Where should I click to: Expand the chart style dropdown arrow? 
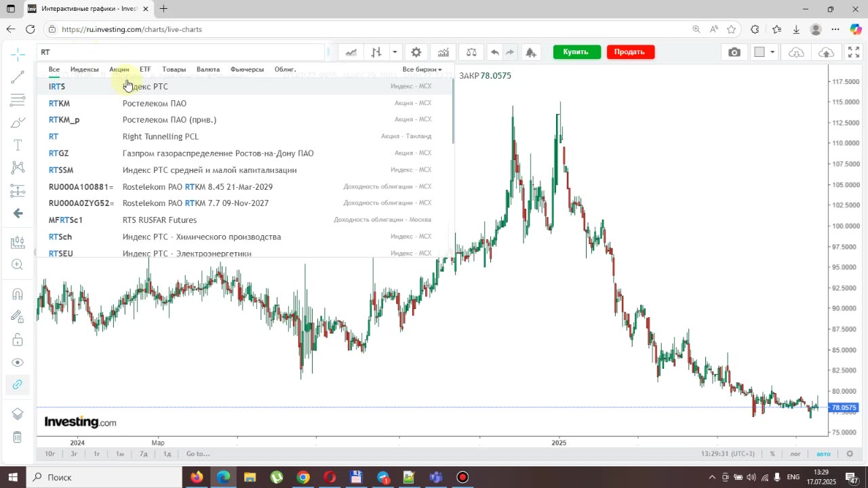tap(394, 52)
